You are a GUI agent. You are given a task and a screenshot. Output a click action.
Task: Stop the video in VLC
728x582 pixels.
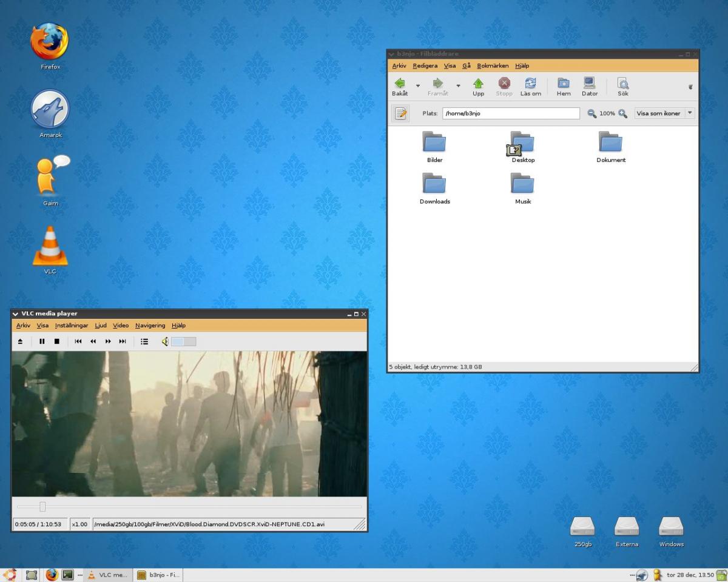(x=57, y=341)
